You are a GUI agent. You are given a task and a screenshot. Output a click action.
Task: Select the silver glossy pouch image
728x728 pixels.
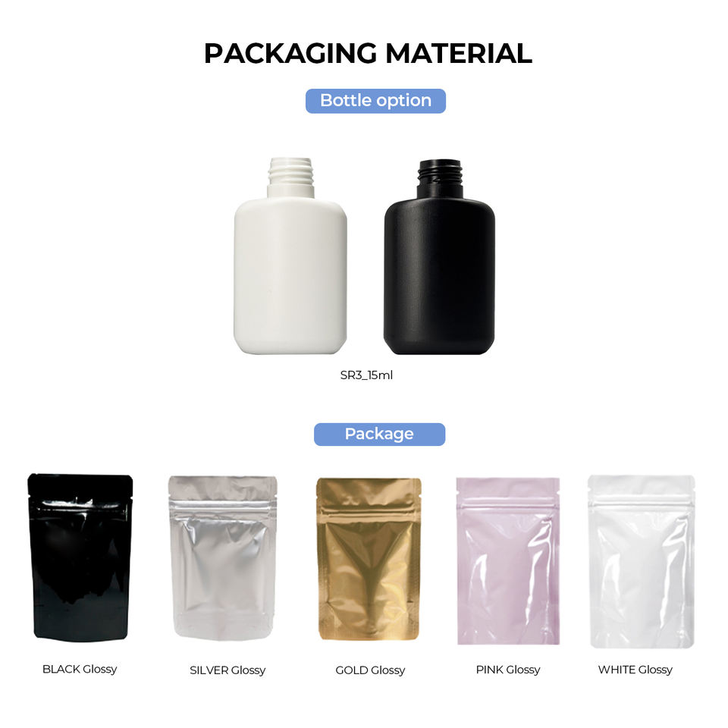[x=222, y=558]
